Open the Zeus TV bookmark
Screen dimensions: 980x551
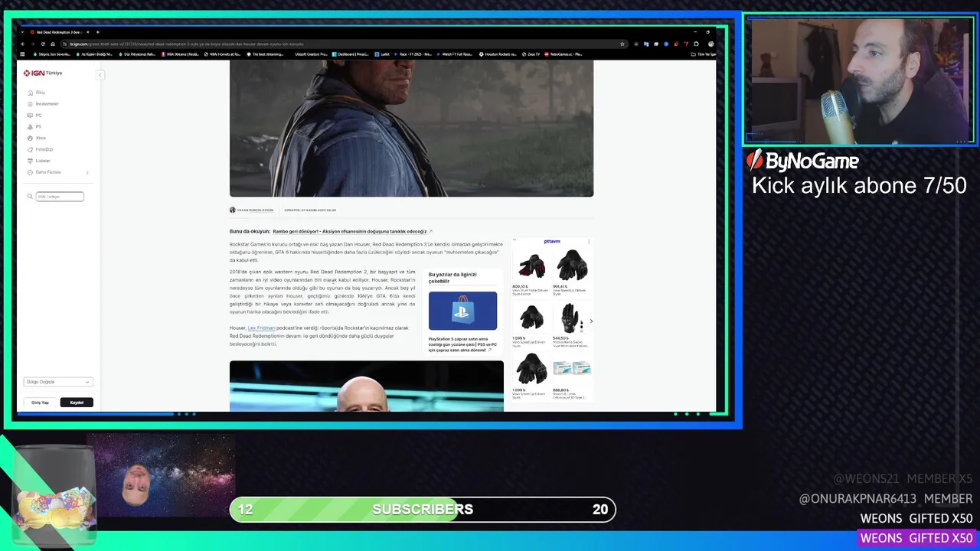(x=531, y=54)
